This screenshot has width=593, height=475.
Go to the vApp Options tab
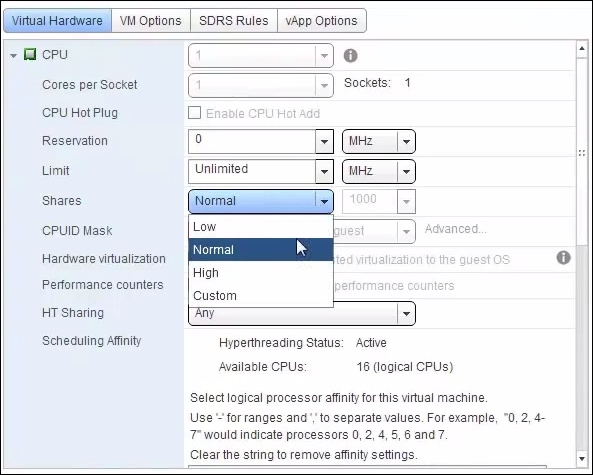coord(321,20)
